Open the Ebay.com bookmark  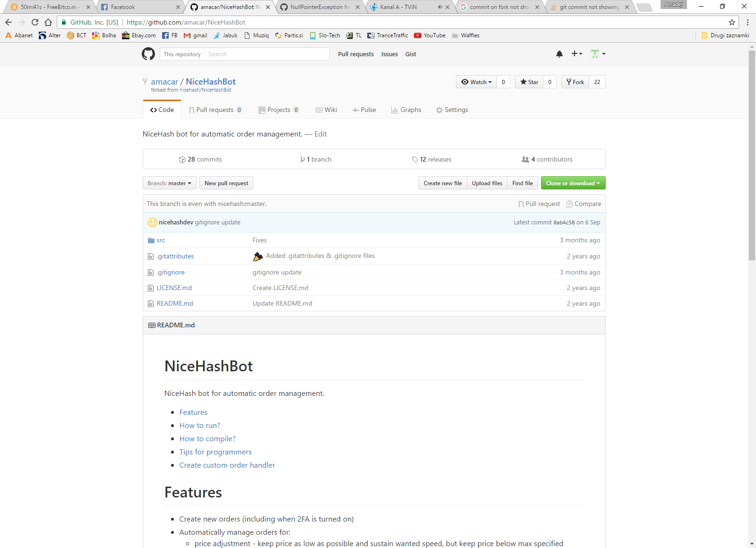(x=139, y=35)
